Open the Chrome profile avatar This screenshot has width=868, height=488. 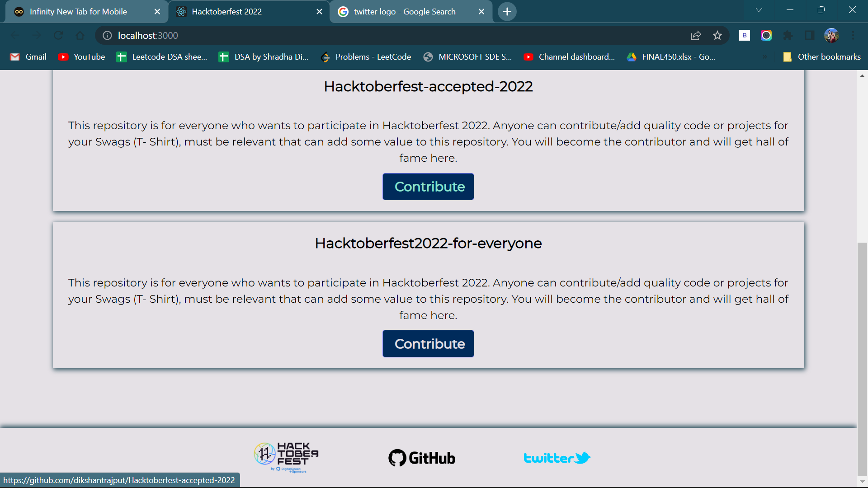click(x=831, y=35)
